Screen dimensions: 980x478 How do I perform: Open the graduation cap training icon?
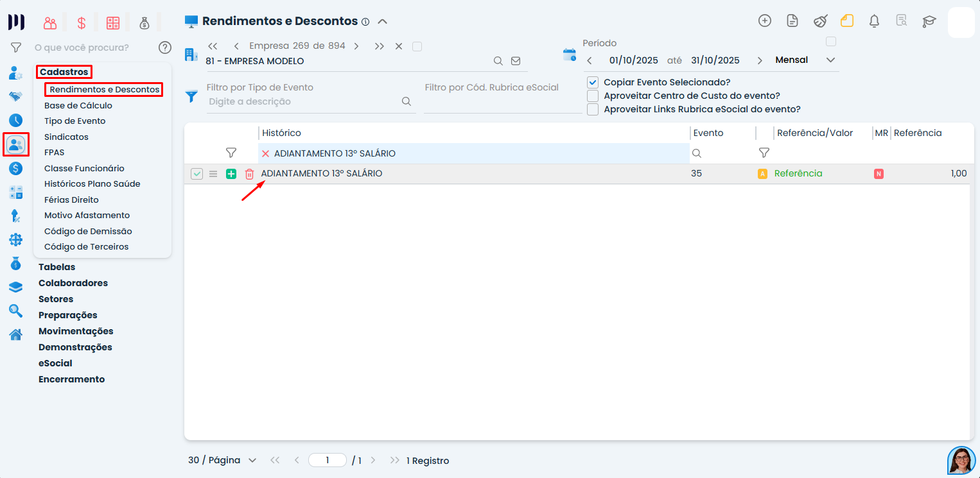click(x=929, y=21)
